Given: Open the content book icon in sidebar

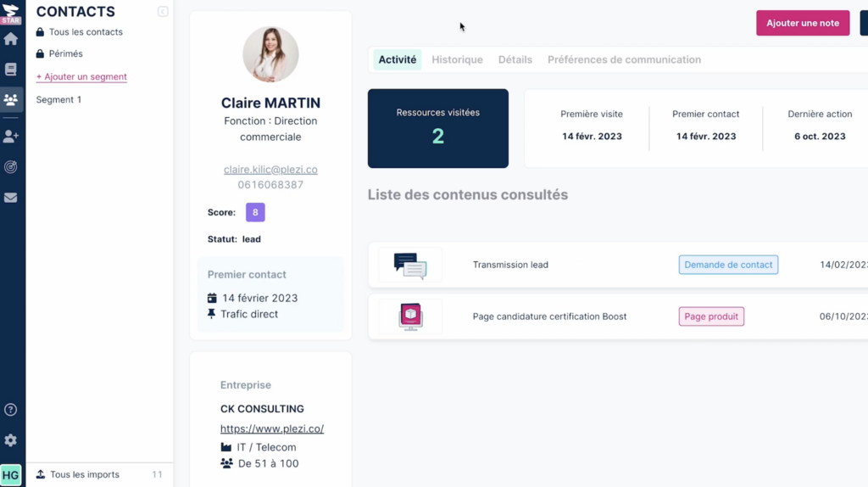Looking at the screenshot, I should click(11, 70).
